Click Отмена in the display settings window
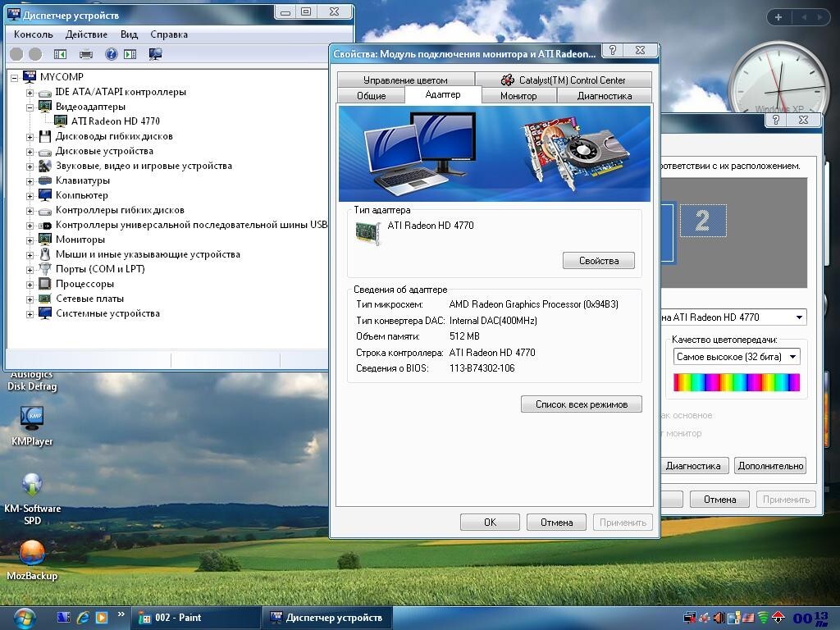Image resolution: width=840 pixels, height=630 pixels. 719,500
